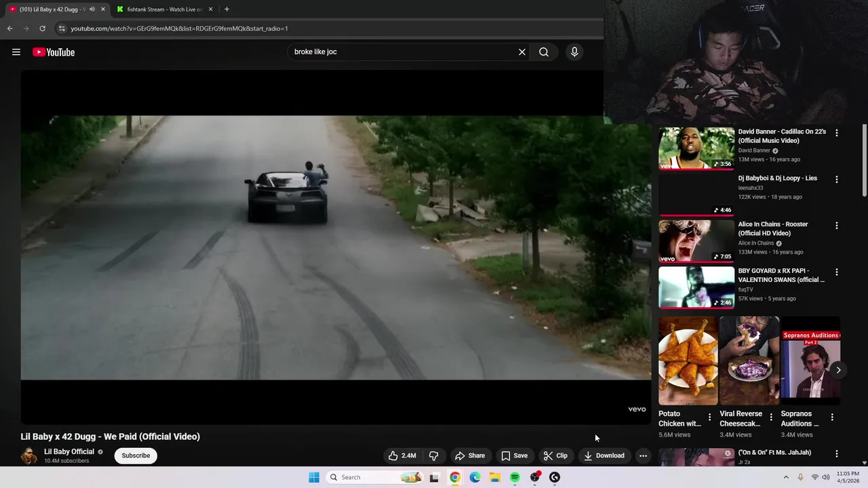Open options for Potato Chicken short
The width and height of the screenshot is (868, 488).
(709, 418)
